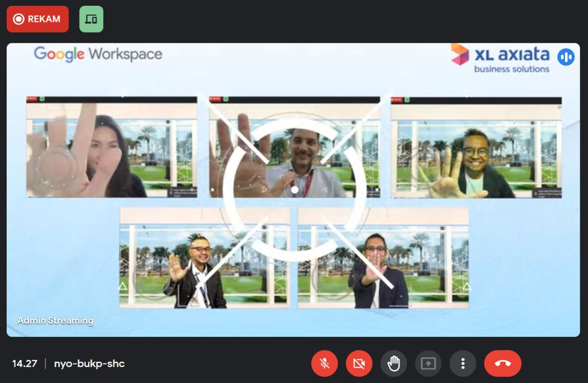The image size is (588, 383).
Task: Click the 14.27 time display
Action: (x=24, y=364)
